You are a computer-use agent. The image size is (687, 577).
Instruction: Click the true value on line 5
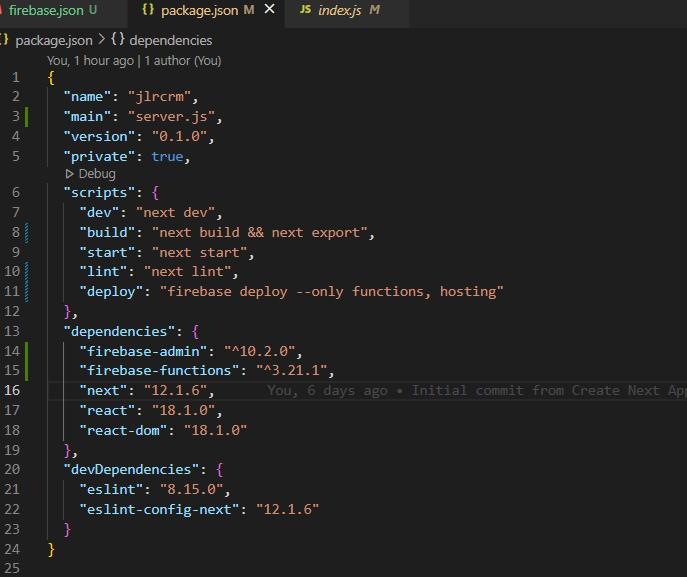click(167, 157)
